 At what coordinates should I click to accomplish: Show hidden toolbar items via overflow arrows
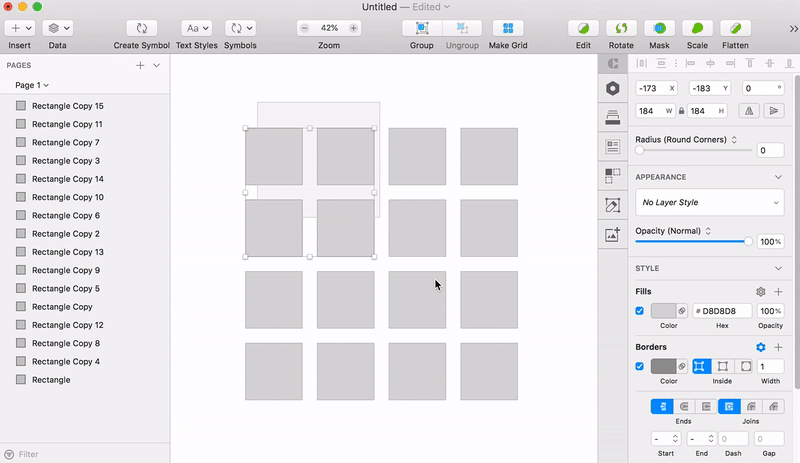[793, 29]
